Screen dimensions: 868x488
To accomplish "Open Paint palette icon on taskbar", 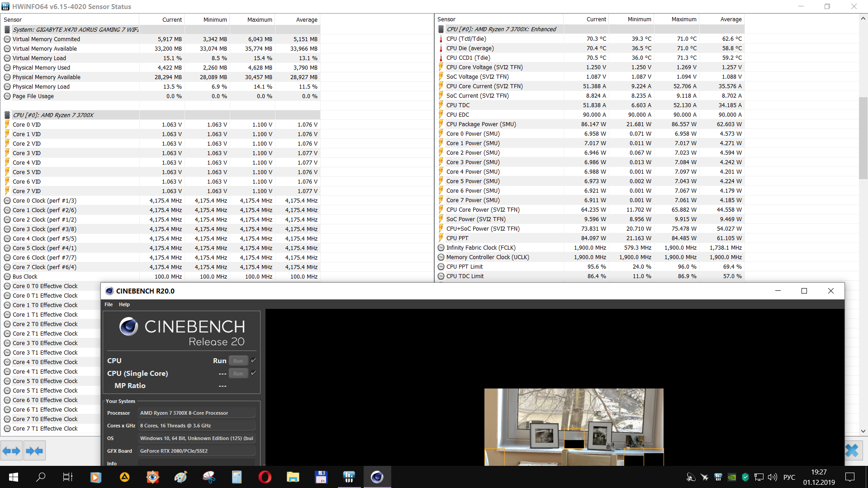I will (181, 477).
